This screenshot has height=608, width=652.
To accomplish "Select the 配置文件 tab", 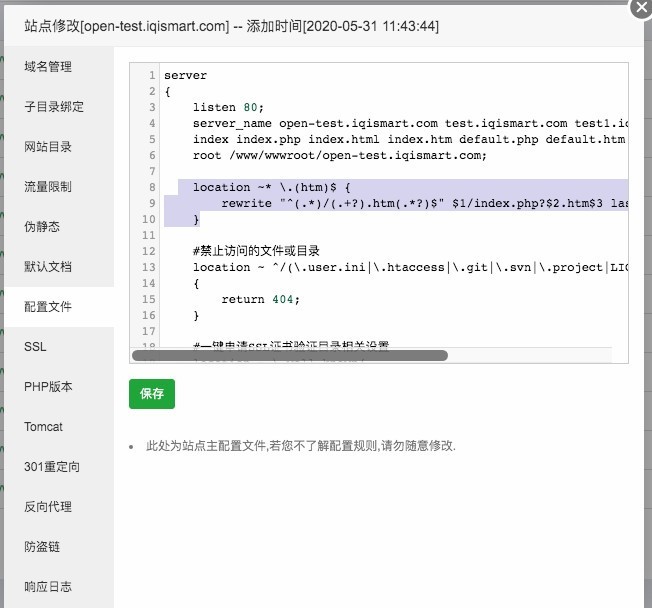I will pos(48,307).
